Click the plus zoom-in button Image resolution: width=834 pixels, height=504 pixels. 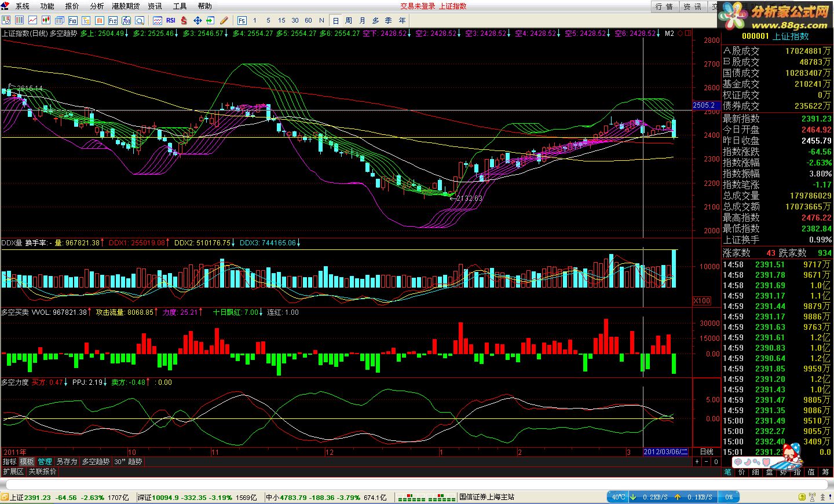click(697, 462)
